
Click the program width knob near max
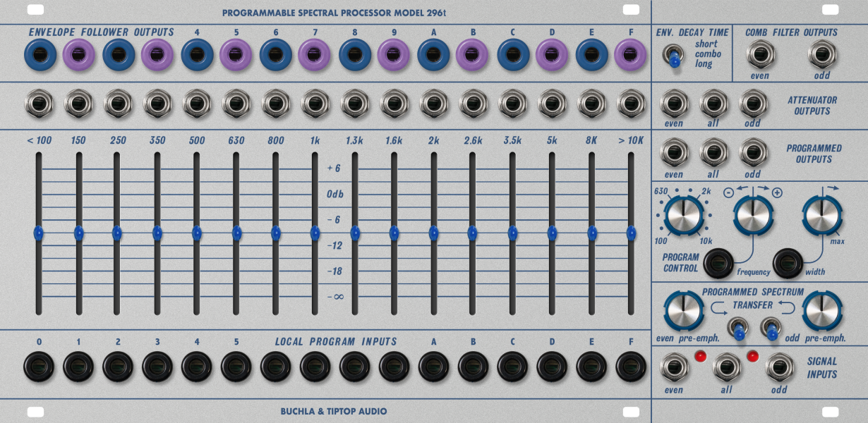click(822, 216)
